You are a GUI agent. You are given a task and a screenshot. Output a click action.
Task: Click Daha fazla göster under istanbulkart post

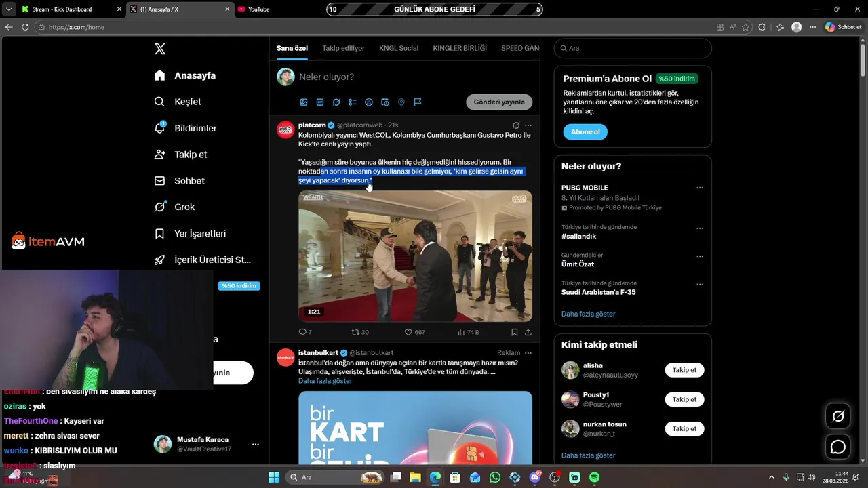(x=325, y=381)
